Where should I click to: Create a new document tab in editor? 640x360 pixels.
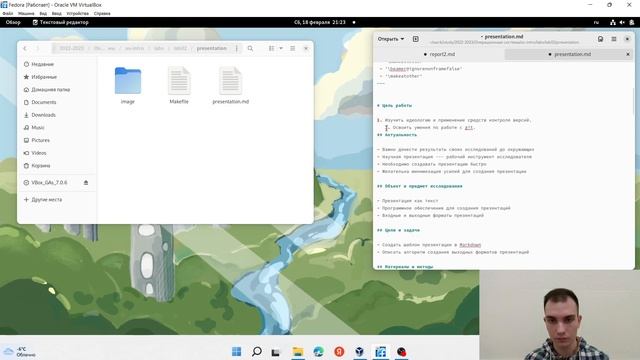[416, 39]
